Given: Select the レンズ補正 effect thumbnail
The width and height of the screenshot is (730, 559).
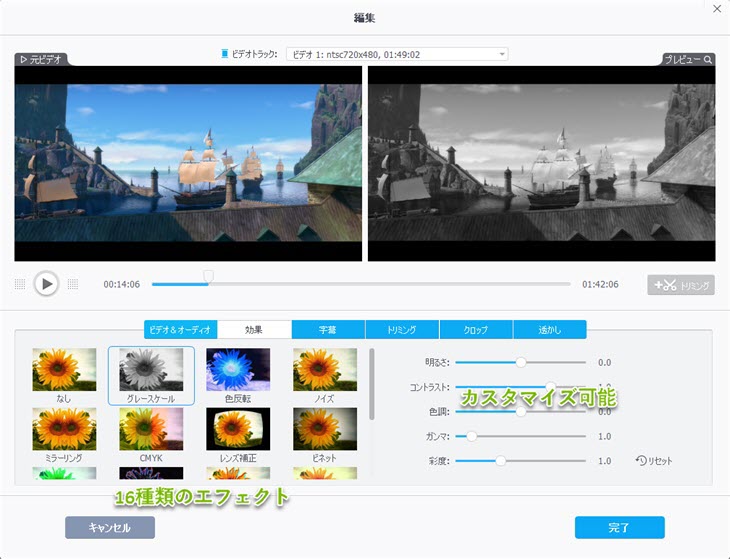Looking at the screenshot, I should (x=238, y=429).
